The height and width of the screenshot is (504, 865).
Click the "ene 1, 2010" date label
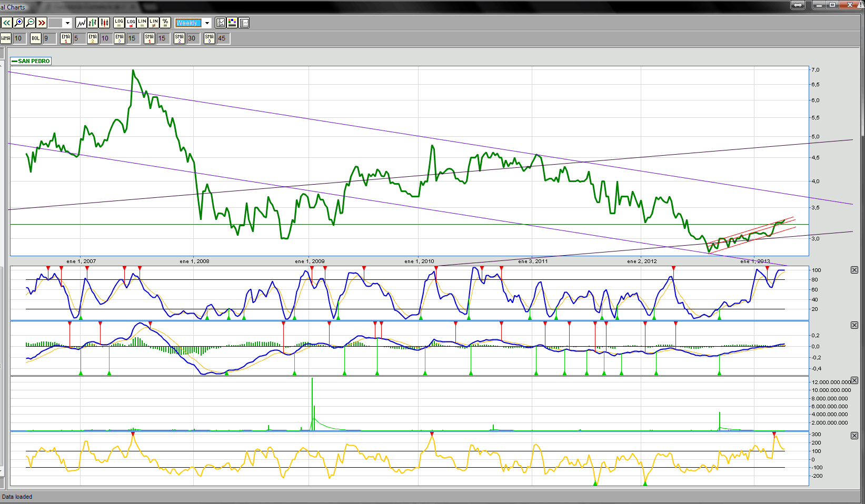(x=419, y=261)
